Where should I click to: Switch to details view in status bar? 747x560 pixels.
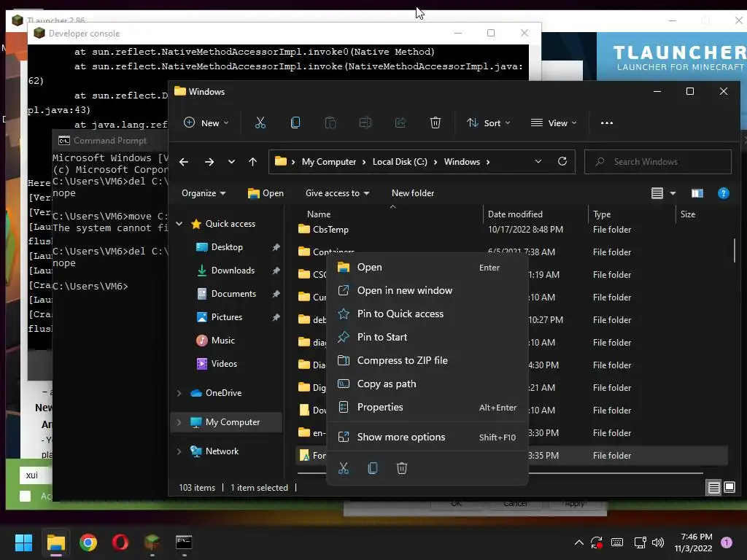[x=713, y=487]
